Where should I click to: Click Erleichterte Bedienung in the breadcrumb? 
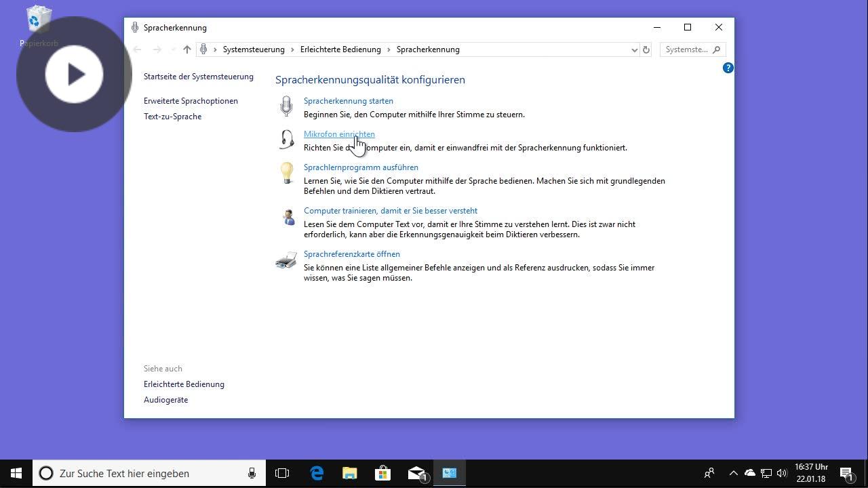tap(340, 49)
